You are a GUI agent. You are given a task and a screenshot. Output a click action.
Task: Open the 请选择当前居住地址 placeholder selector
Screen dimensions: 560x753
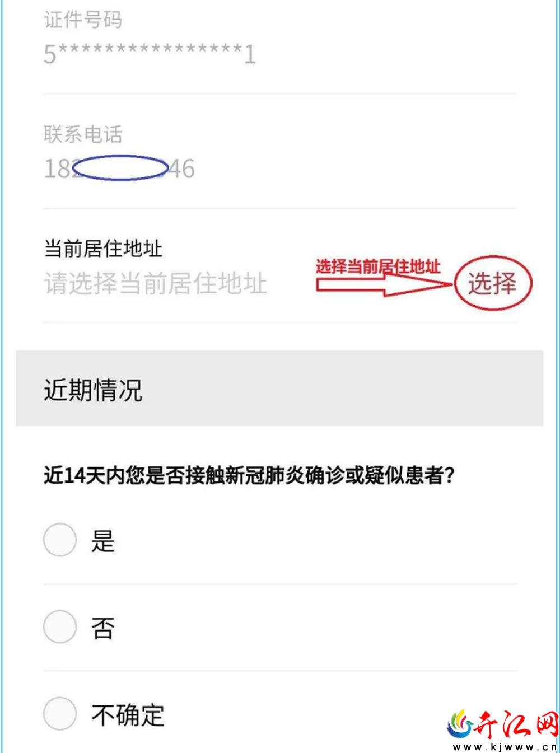[x=156, y=283]
